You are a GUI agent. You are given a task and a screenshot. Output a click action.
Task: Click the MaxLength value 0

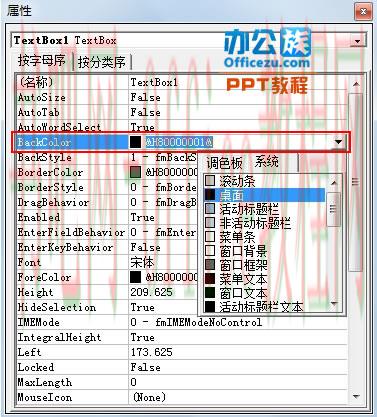133,382
